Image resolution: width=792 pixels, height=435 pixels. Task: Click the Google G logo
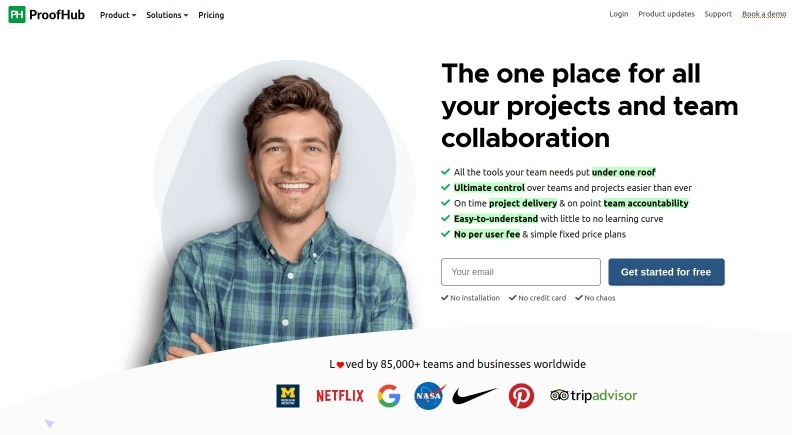click(389, 396)
